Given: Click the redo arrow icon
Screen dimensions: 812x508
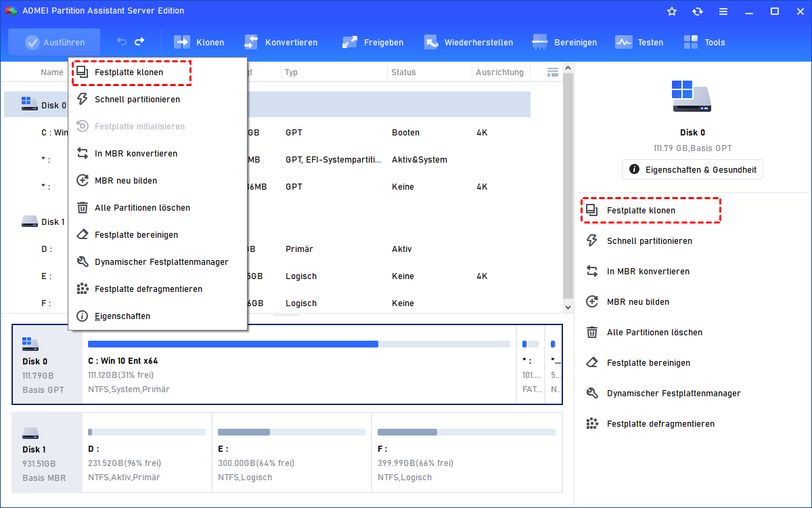Looking at the screenshot, I should pyautogui.click(x=139, y=42).
